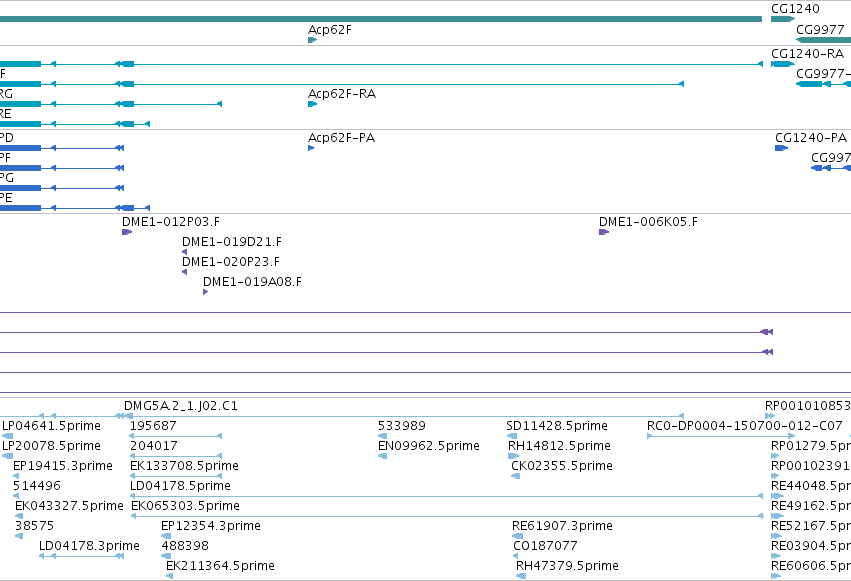
Task: Click the RH14812.5prime EST label
Action: point(559,446)
